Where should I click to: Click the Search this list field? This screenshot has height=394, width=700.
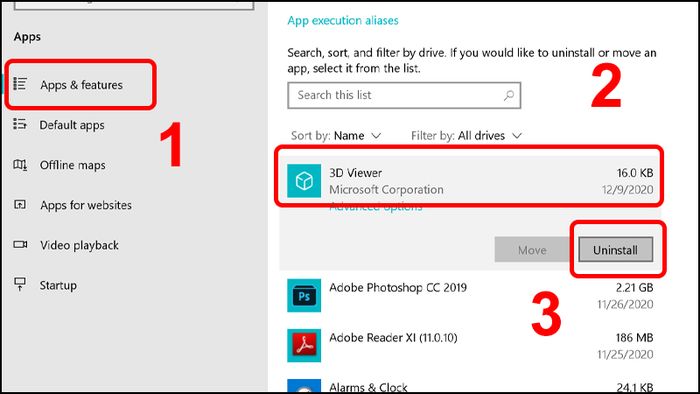[404, 95]
